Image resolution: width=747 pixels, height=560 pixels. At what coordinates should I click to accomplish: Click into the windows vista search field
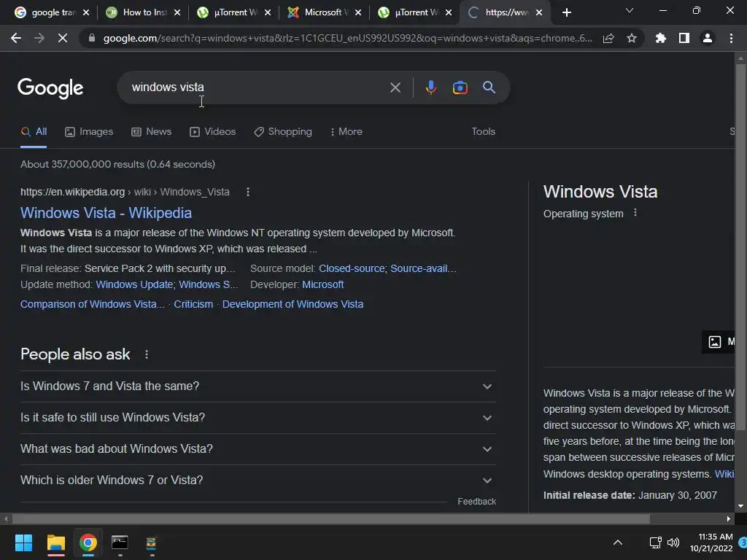pos(258,87)
